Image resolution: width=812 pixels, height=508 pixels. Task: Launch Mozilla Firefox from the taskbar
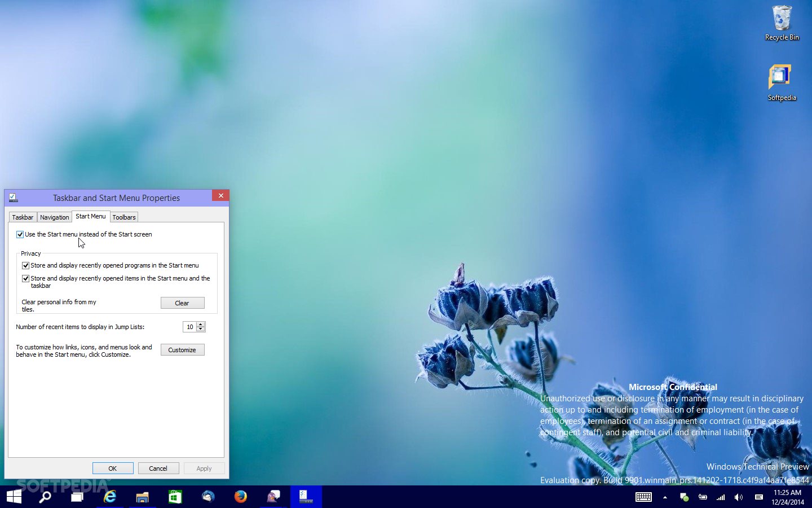coord(241,497)
